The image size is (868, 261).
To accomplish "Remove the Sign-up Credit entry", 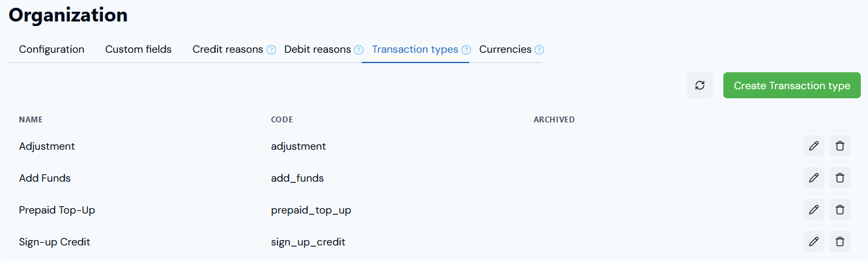I will [x=840, y=241].
